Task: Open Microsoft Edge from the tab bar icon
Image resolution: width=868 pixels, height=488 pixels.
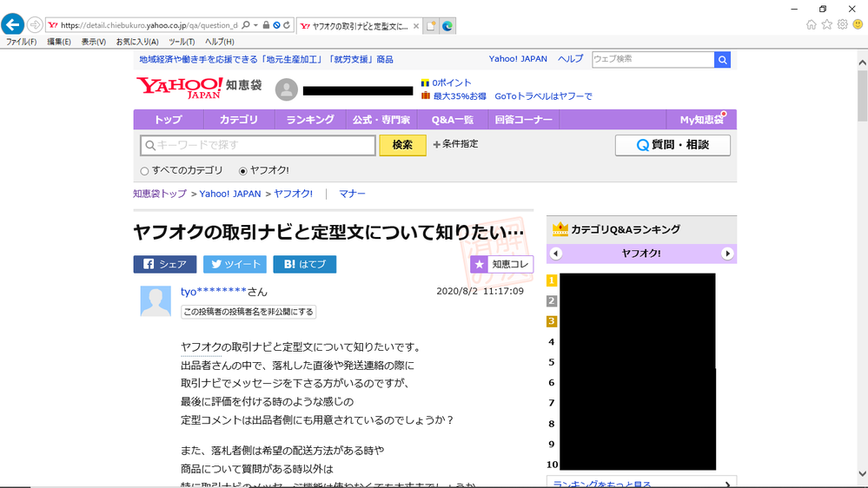Action: coord(447,25)
